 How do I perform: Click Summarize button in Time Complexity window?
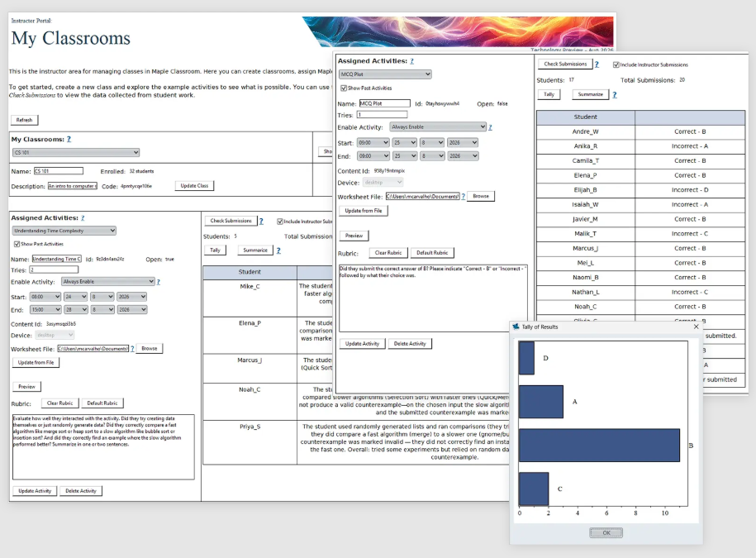(x=255, y=250)
